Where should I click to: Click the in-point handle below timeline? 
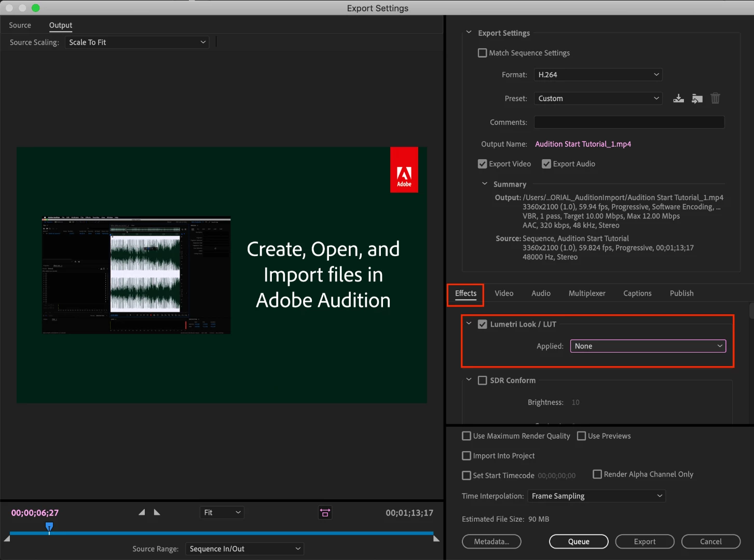(x=7, y=539)
